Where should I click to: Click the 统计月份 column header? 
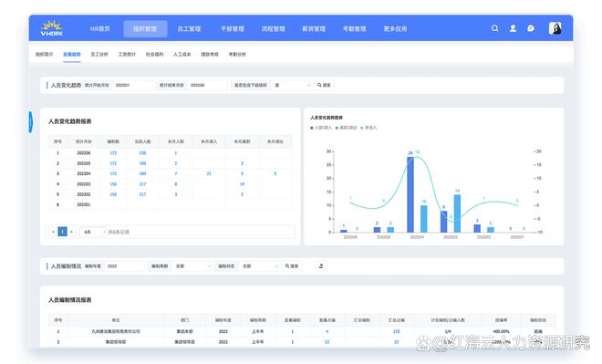pos(84,141)
